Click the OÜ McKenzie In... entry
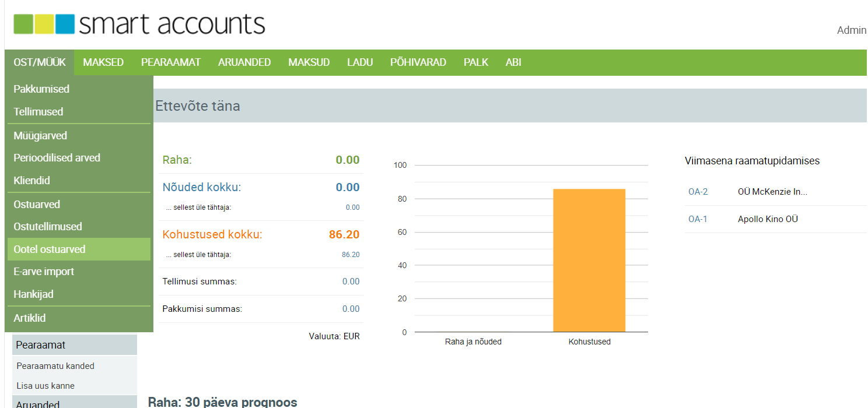Screen dimensions: 868x408 pos(772,192)
